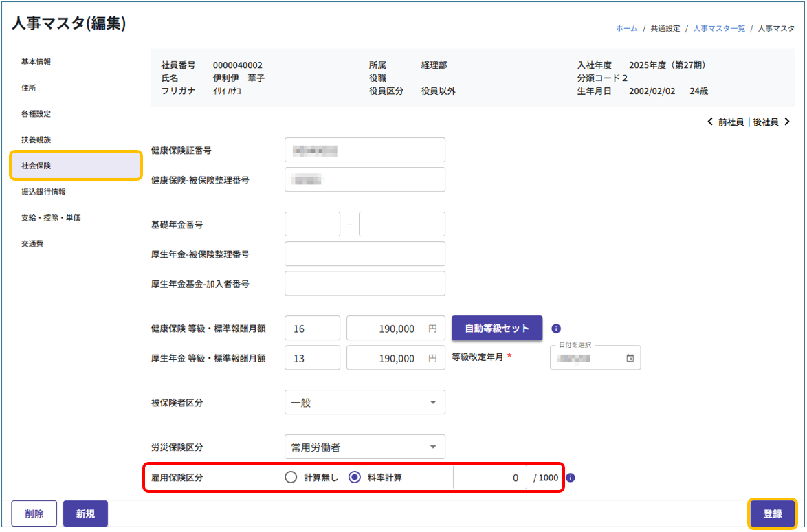
Task: Open 被保険者区分 dropdown
Action: (x=364, y=403)
